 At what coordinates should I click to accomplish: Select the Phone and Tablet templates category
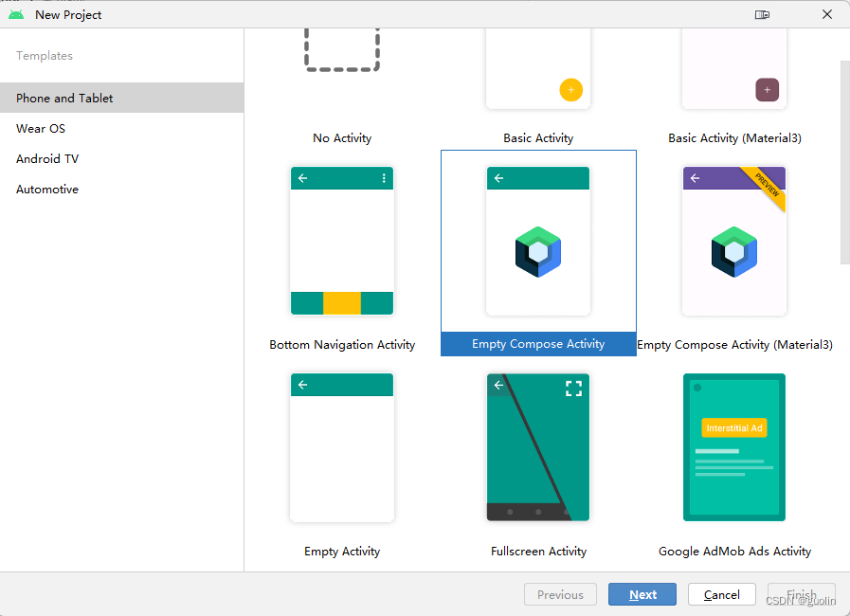click(121, 99)
